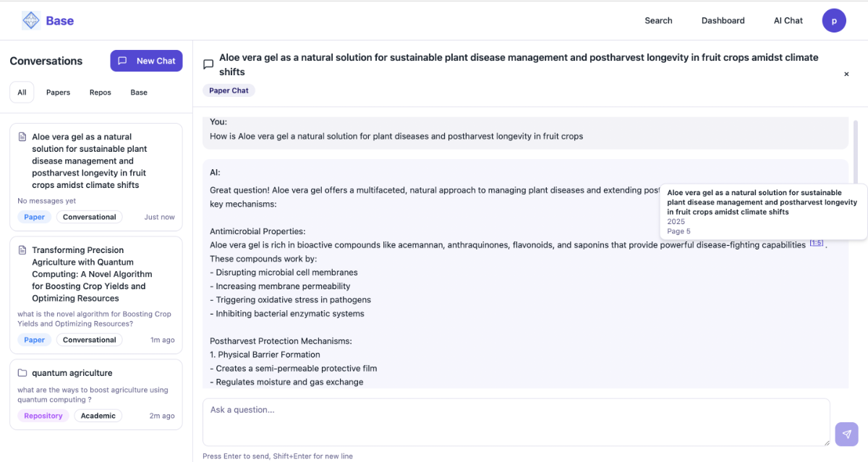
Task: Click folder icon of quantum agriculture conversation
Action: (22, 373)
